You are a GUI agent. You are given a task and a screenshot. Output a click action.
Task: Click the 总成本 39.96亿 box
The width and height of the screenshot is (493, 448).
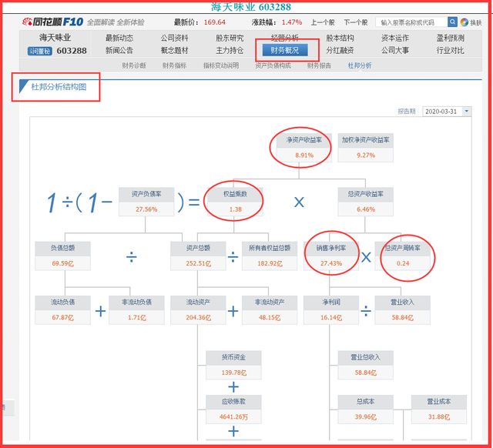pyautogui.click(x=366, y=410)
